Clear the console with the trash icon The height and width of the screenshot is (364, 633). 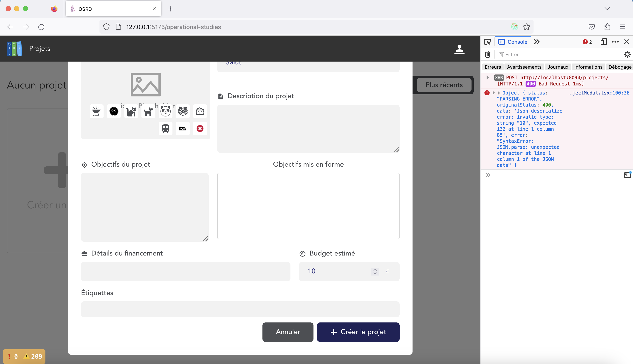tap(487, 54)
